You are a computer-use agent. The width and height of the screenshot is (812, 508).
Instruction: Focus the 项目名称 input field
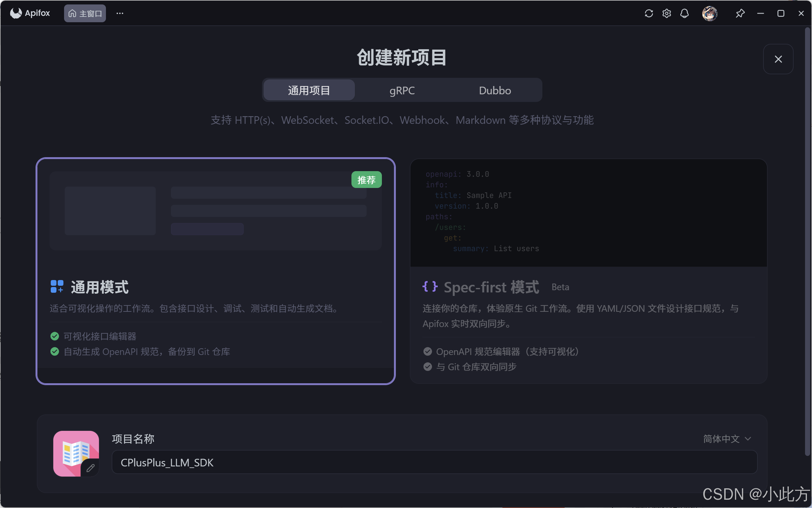tap(434, 462)
